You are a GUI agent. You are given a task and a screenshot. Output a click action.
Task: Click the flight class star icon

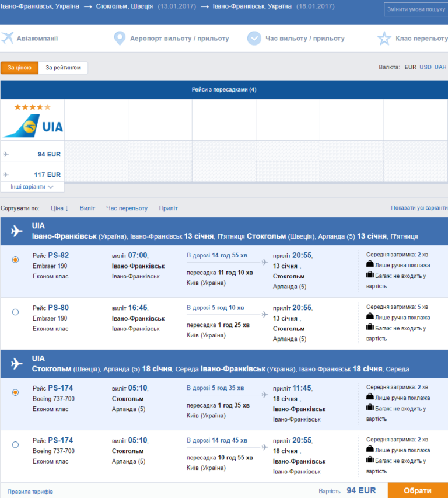point(384,38)
